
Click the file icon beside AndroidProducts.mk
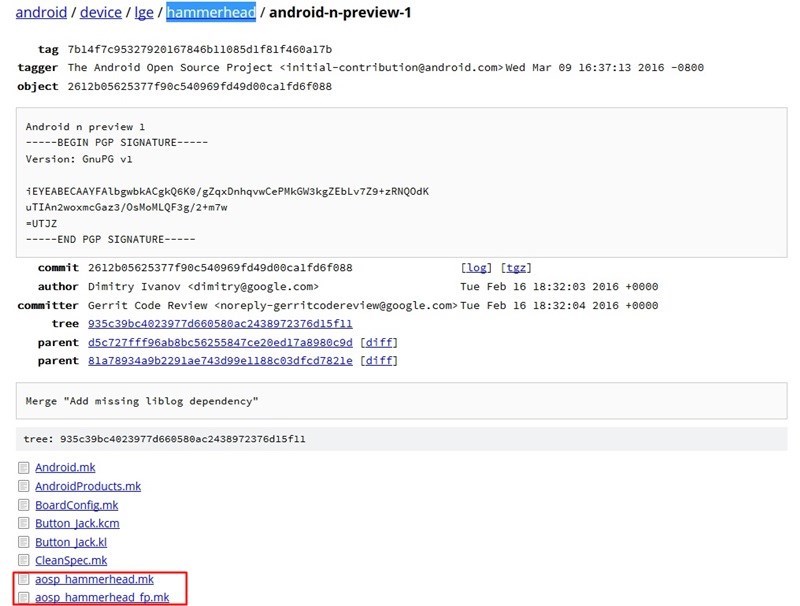click(23, 486)
